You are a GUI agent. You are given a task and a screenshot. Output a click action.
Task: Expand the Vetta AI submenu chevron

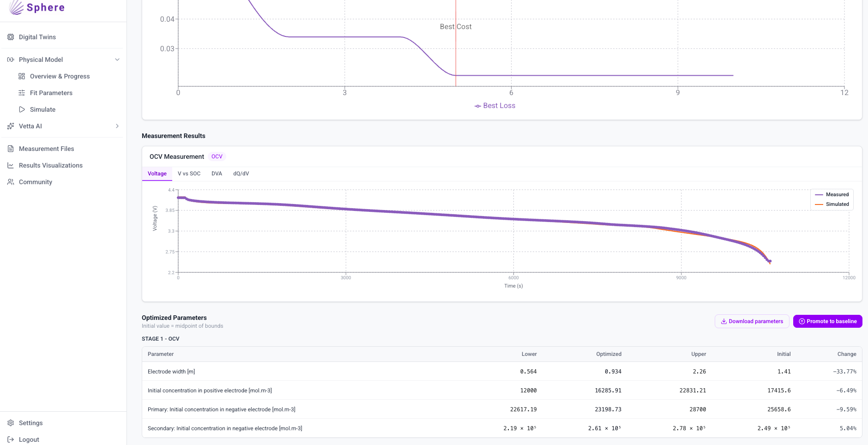click(x=117, y=126)
